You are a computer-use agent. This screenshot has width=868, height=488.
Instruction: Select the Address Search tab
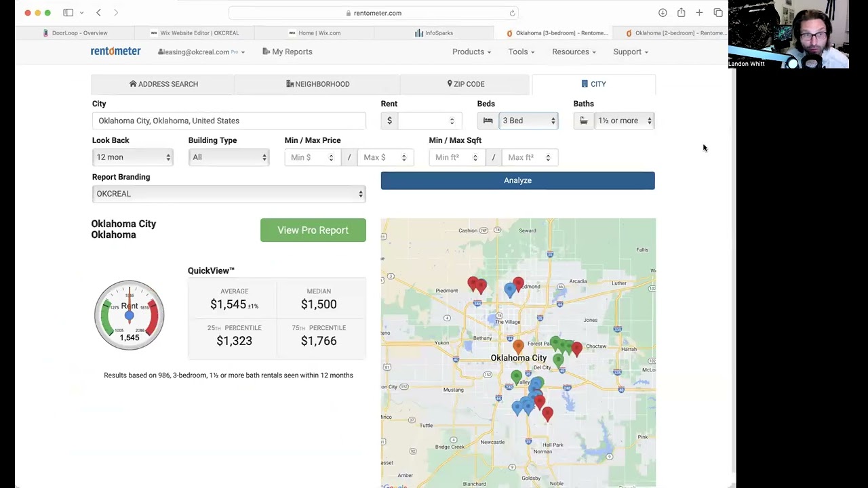pyautogui.click(x=163, y=84)
